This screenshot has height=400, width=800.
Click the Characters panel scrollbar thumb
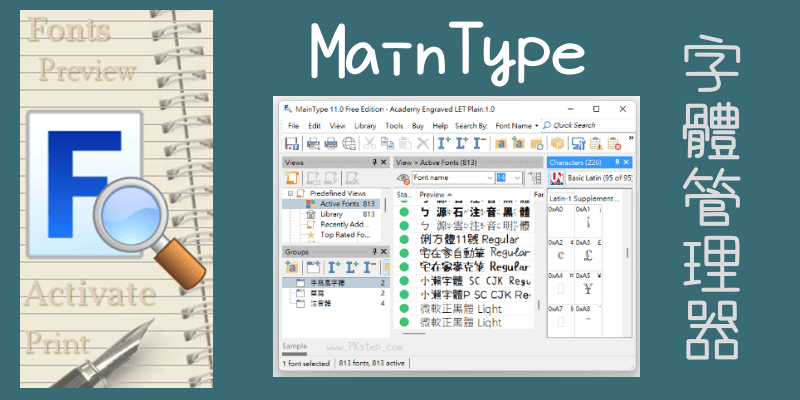628,253
